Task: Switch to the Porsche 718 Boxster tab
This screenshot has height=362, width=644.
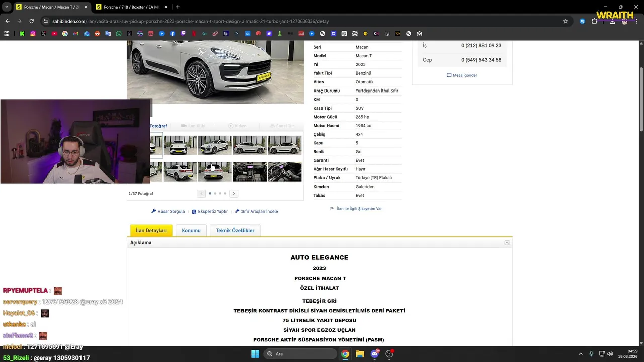Action: tap(131, 7)
